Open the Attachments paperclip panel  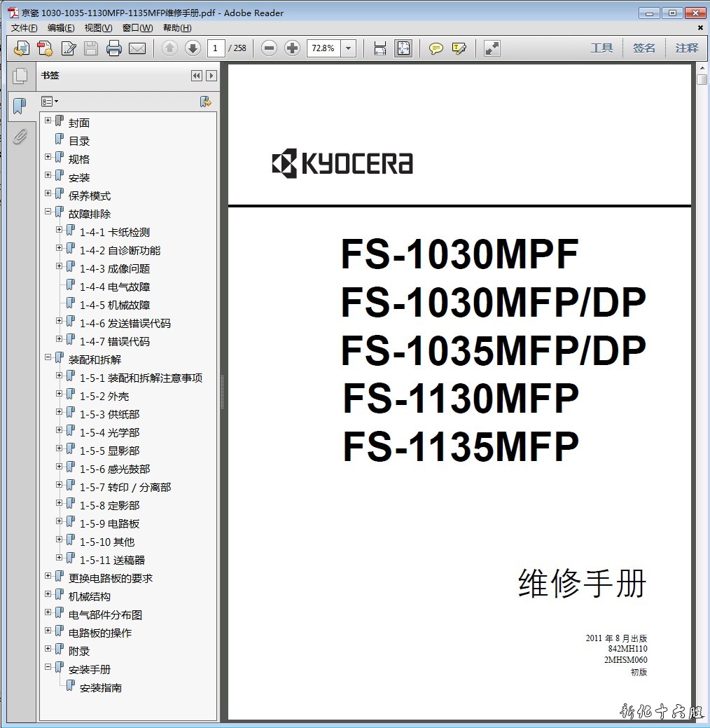pos(20,136)
